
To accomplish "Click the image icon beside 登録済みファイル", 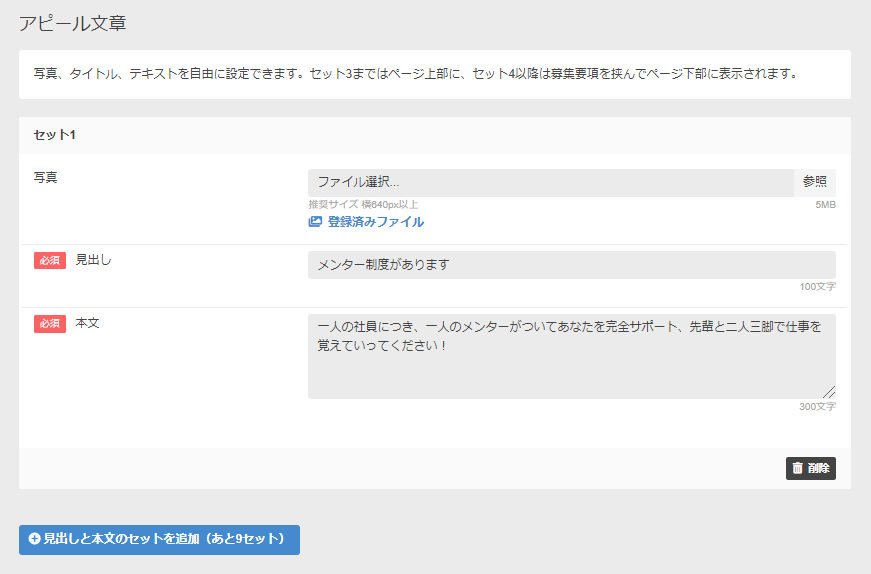I will (315, 222).
